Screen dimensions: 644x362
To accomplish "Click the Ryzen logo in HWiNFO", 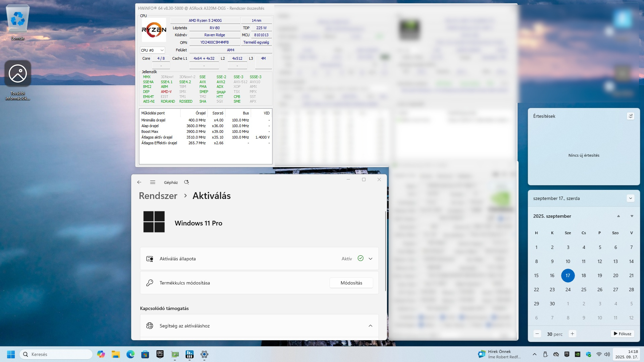I will (x=154, y=30).
